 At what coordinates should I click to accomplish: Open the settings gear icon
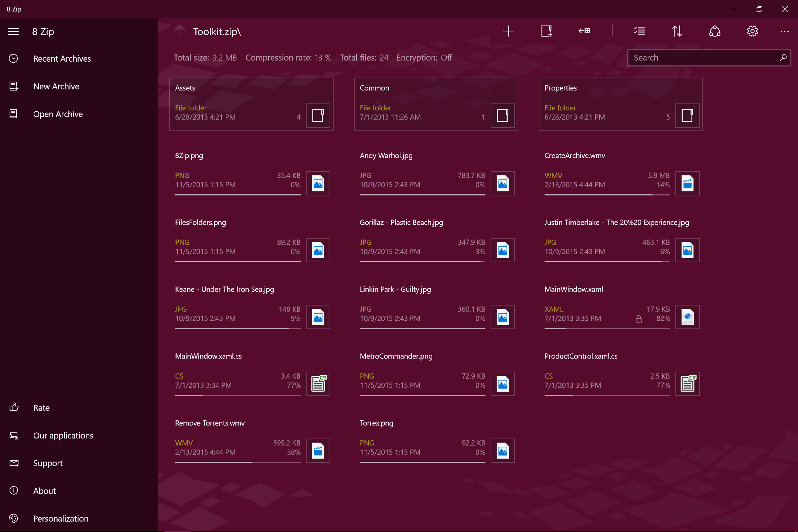click(x=753, y=31)
